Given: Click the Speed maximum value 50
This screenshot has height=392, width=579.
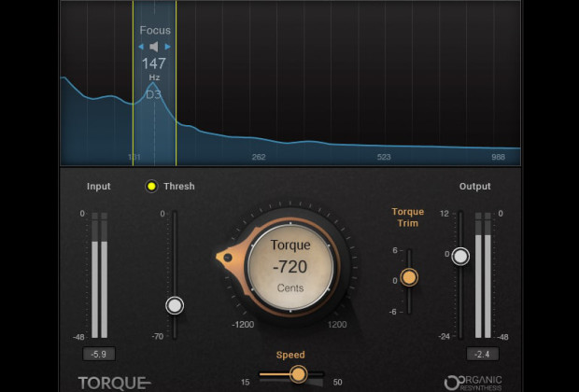Looking at the screenshot, I should tap(337, 382).
